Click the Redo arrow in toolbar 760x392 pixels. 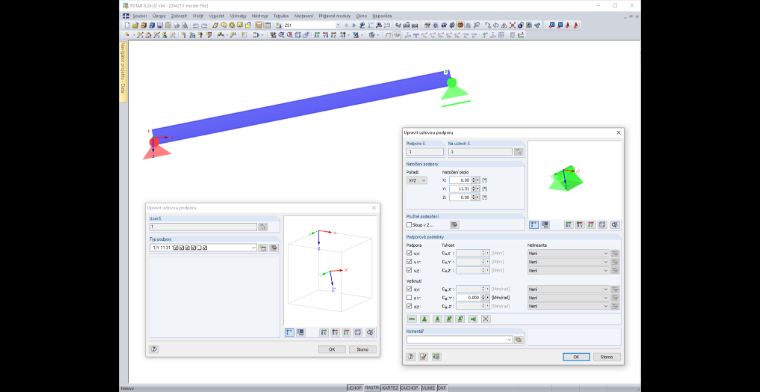(x=204, y=25)
